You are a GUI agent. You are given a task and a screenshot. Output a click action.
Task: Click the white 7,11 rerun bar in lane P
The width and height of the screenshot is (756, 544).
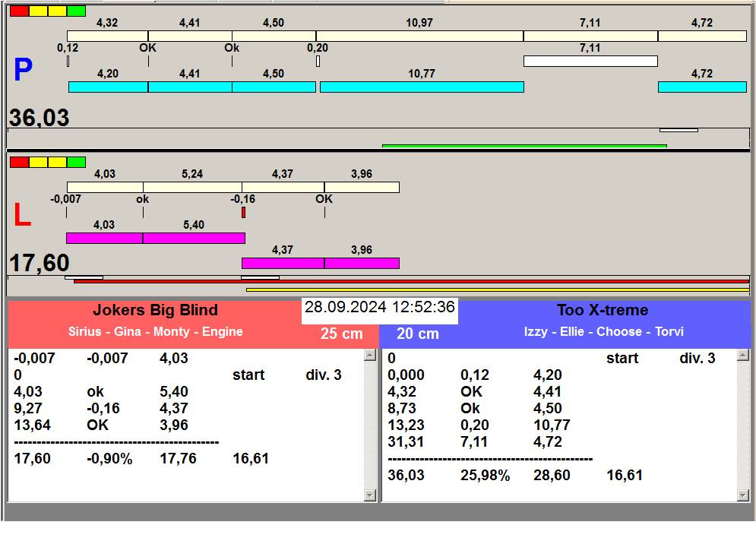point(590,62)
